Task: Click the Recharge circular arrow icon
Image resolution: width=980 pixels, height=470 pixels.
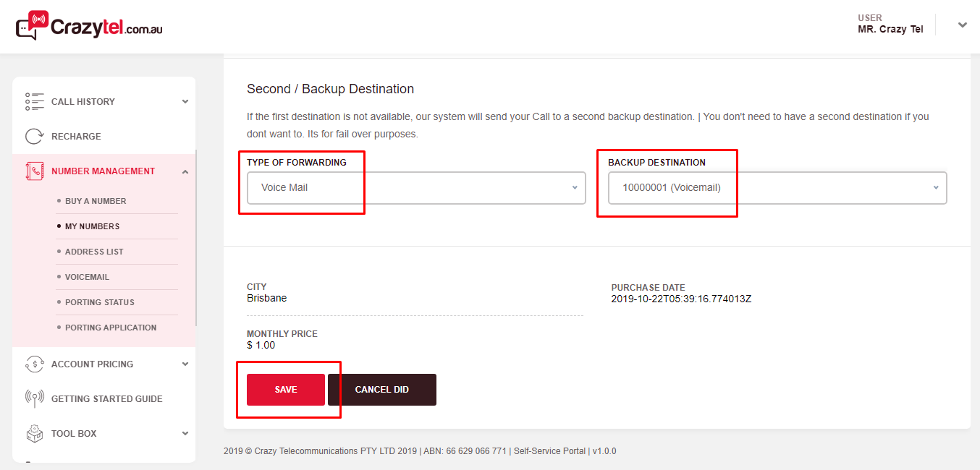Action: point(34,137)
